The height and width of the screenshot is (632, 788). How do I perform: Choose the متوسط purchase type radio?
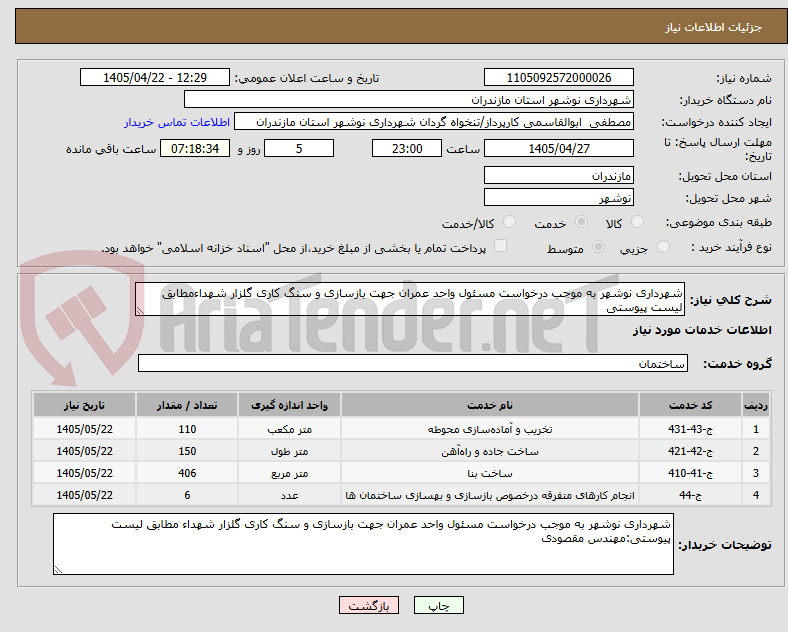click(598, 247)
